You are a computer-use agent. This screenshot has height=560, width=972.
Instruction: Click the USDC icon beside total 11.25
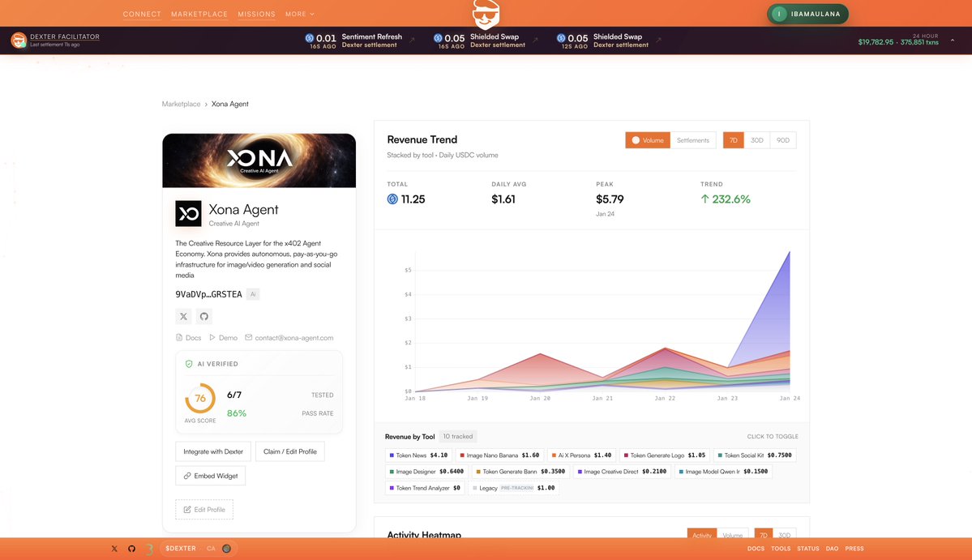[x=392, y=199]
